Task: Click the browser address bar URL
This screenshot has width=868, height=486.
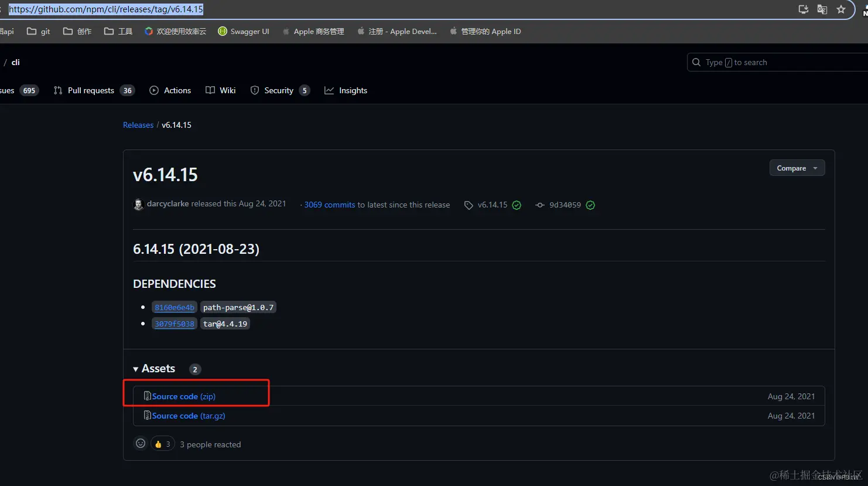Action: [x=106, y=9]
